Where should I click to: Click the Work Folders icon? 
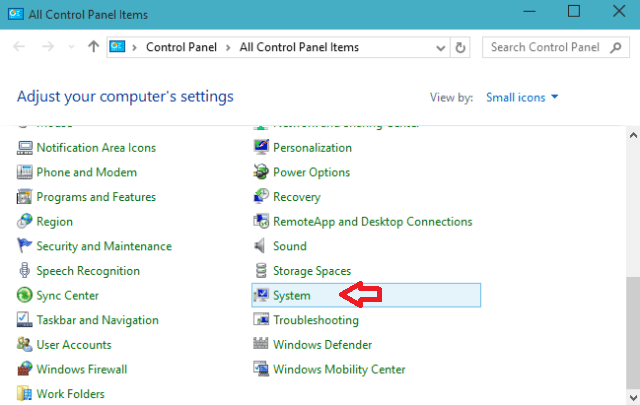[x=24, y=394]
